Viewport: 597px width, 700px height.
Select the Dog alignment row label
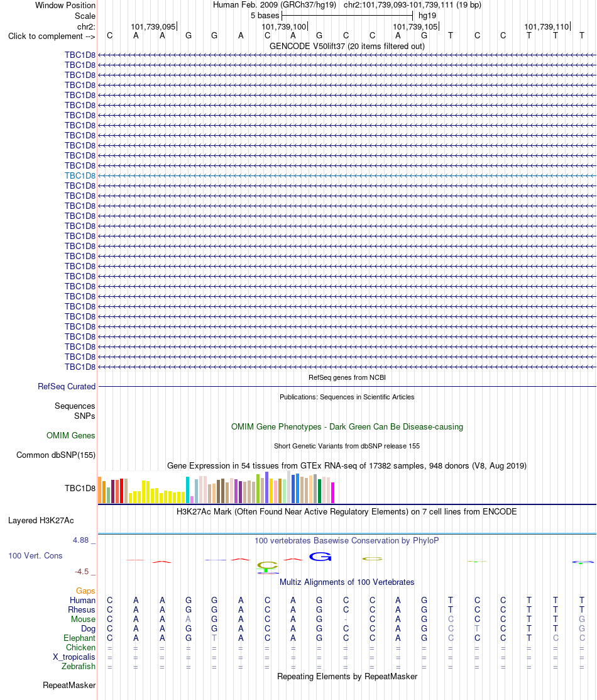[88, 628]
